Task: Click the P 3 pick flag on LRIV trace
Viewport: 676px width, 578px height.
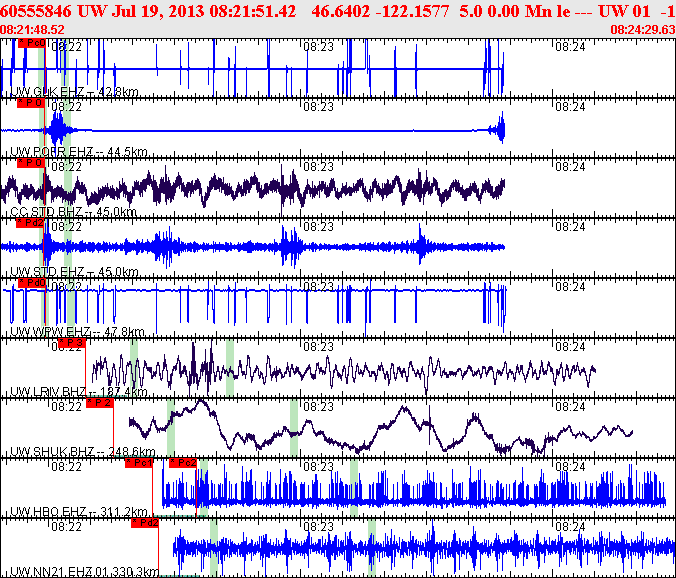Action: (71, 343)
